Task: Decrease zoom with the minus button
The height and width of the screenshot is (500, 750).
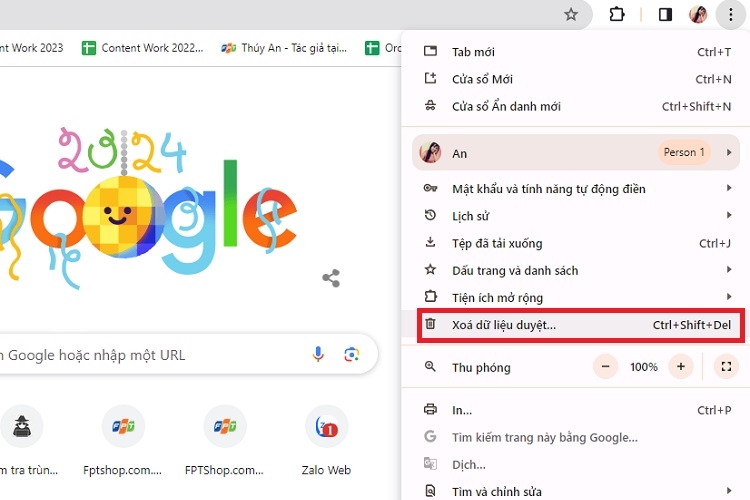Action: coord(605,367)
